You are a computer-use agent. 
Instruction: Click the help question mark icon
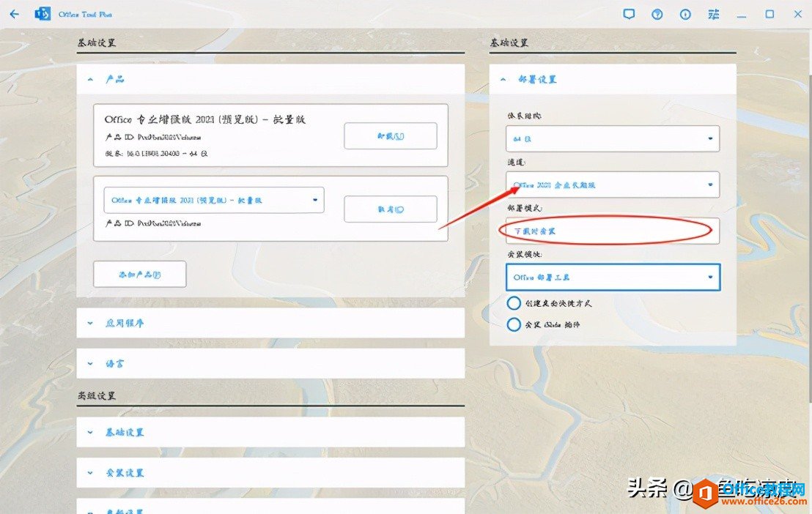tap(657, 13)
